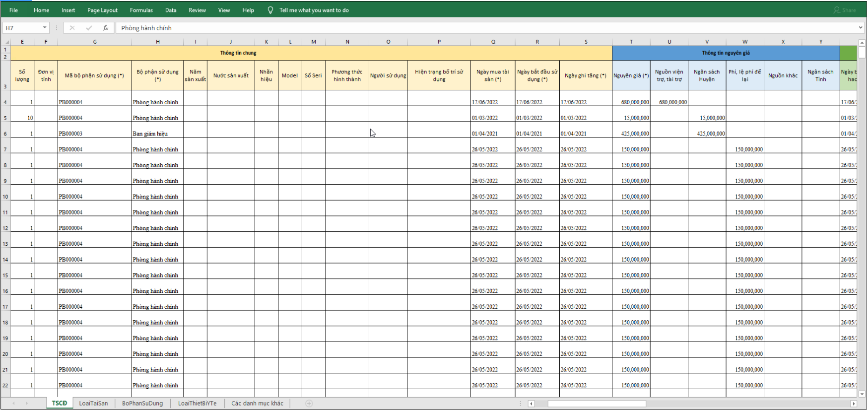Click the Enter checkmark in formula bar
Viewport: 868px width, 411px height.
tap(89, 28)
